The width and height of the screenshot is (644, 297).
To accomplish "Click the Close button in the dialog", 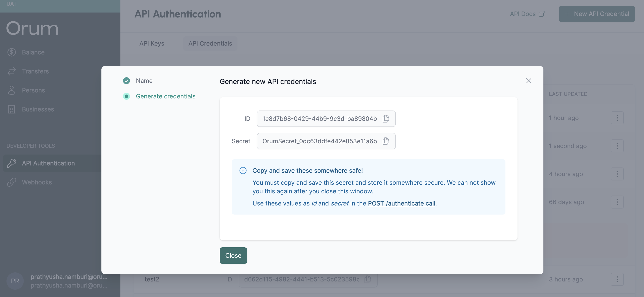I will (233, 255).
